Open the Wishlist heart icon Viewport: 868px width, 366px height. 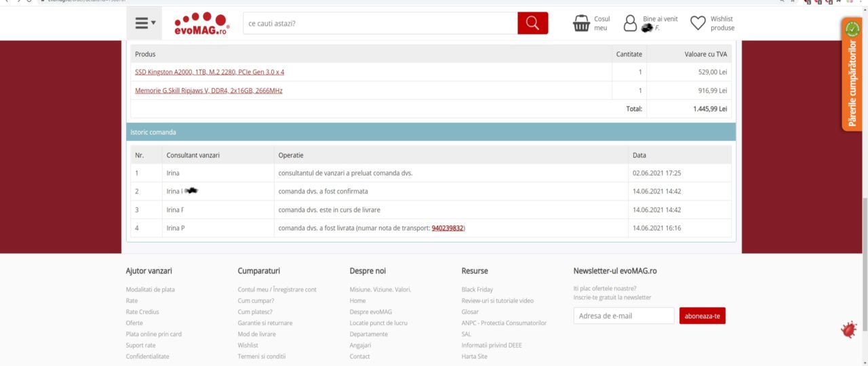click(x=698, y=24)
